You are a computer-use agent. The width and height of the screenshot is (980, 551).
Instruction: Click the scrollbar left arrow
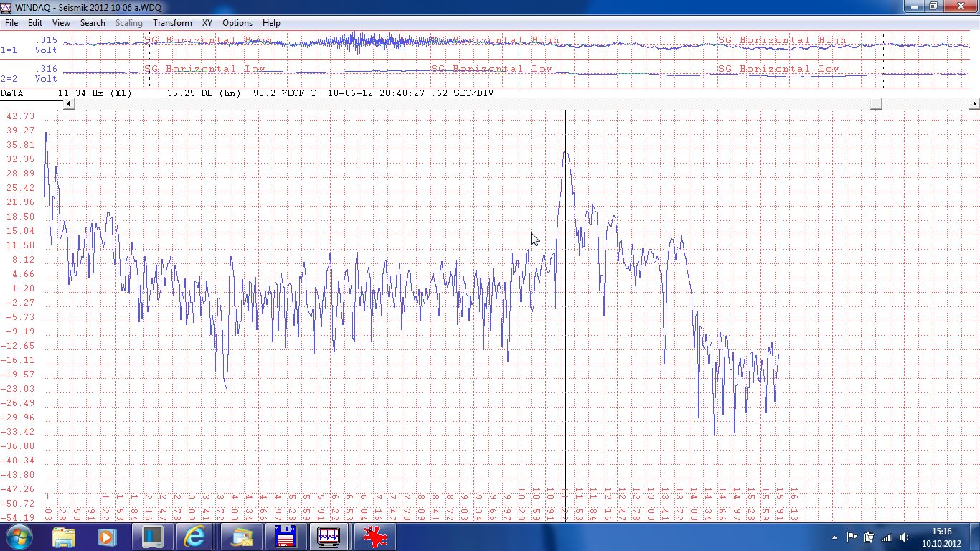click(x=69, y=104)
